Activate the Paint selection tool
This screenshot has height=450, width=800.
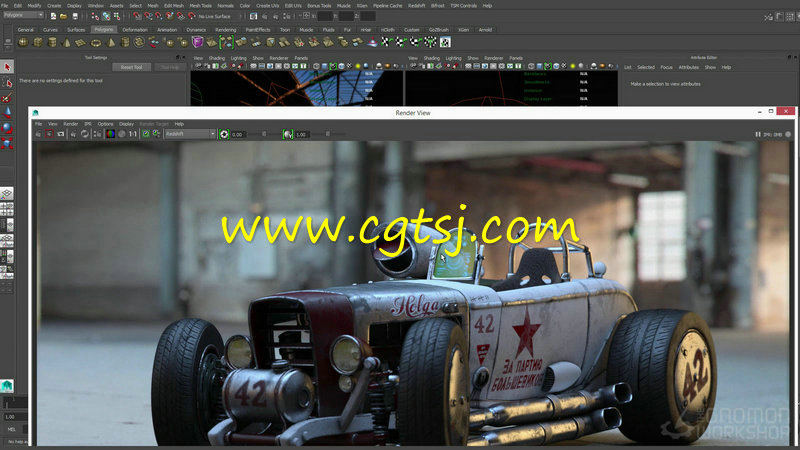click(x=7, y=97)
